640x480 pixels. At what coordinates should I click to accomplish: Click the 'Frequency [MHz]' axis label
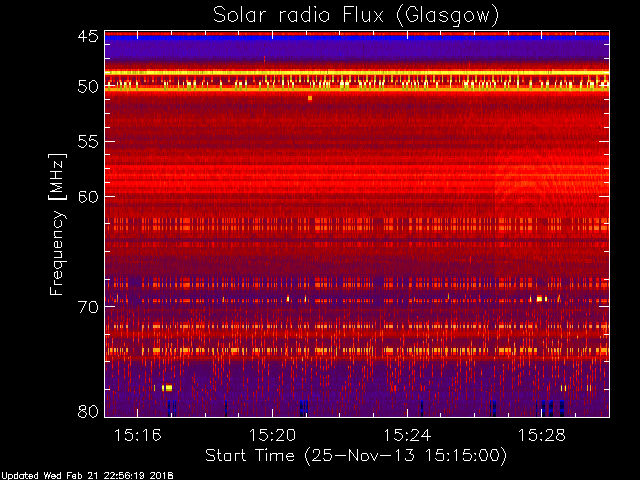pyautogui.click(x=57, y=224)
